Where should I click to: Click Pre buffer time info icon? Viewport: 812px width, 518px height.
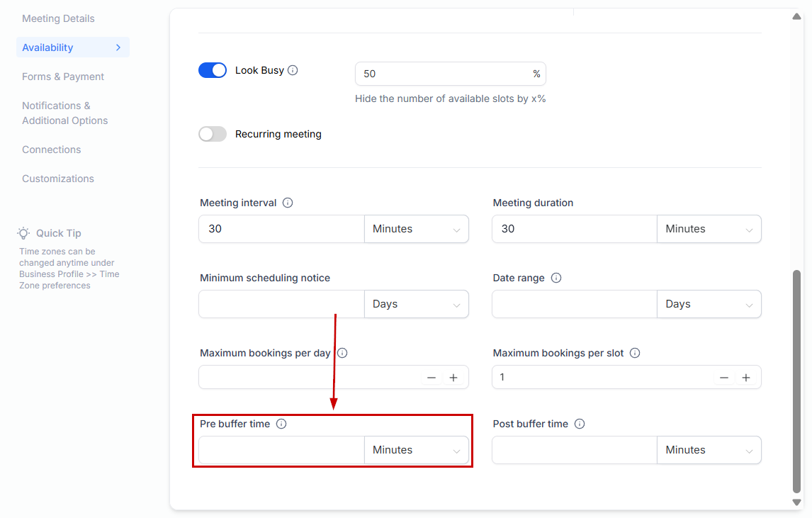tap(281, 424)
